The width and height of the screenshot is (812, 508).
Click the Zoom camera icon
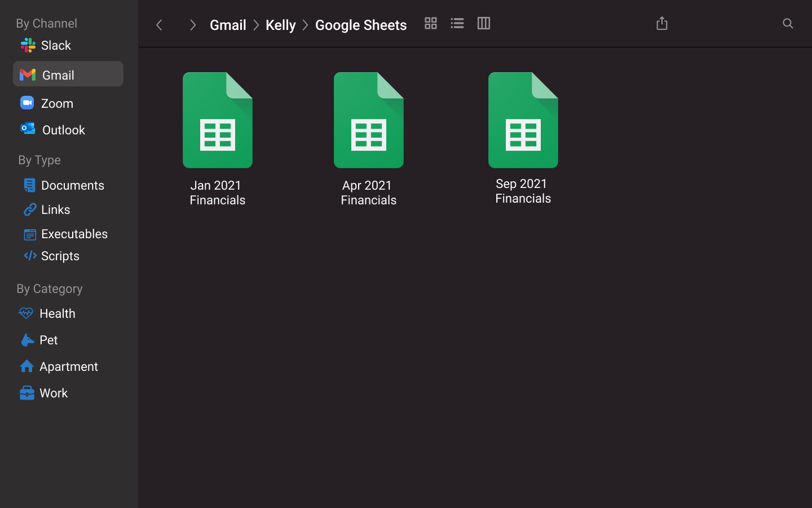tap(27, 103)
